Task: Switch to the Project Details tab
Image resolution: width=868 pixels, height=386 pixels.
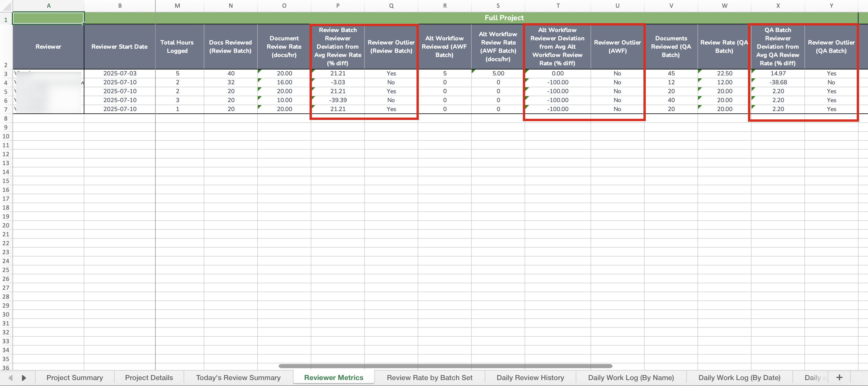Action: [149, 378]
